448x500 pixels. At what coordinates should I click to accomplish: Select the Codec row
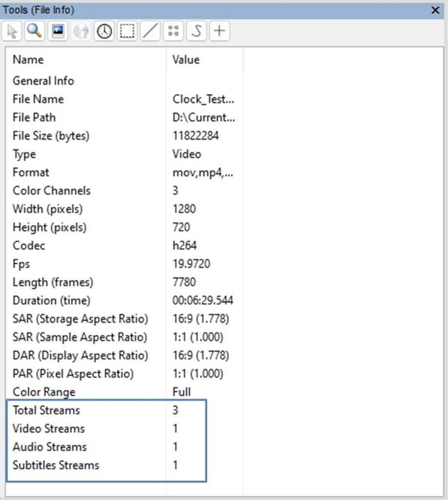coord(125,246)
